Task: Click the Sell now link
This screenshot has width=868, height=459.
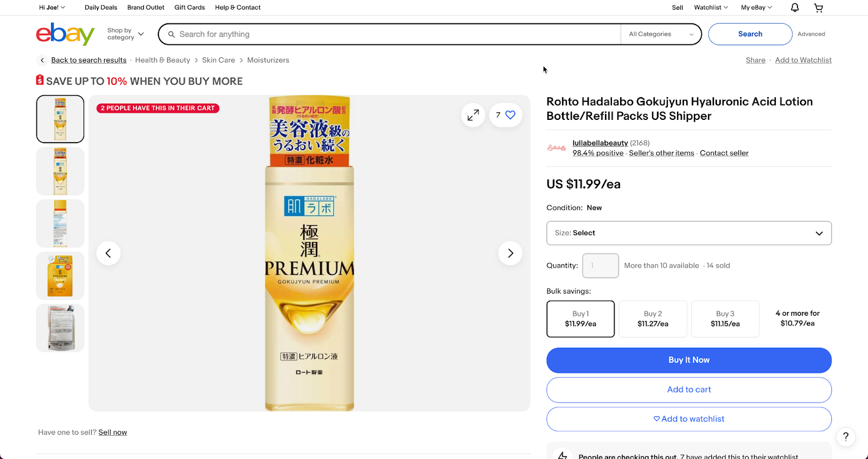Action: (x=113, y=432)
